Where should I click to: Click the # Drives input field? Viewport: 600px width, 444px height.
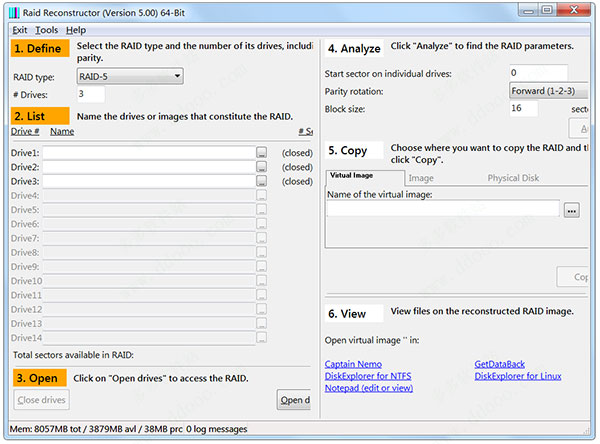[x=91, y=94]
